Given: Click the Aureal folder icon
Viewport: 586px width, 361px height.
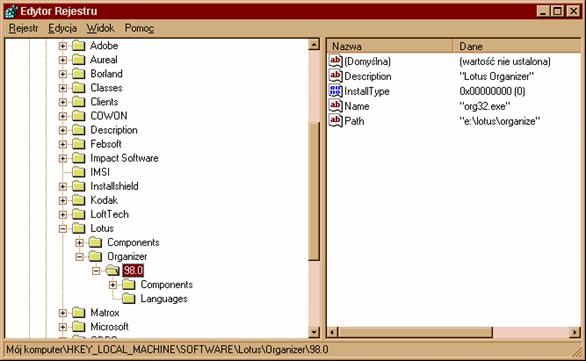Looking at the screenshot, I should 78,60.
